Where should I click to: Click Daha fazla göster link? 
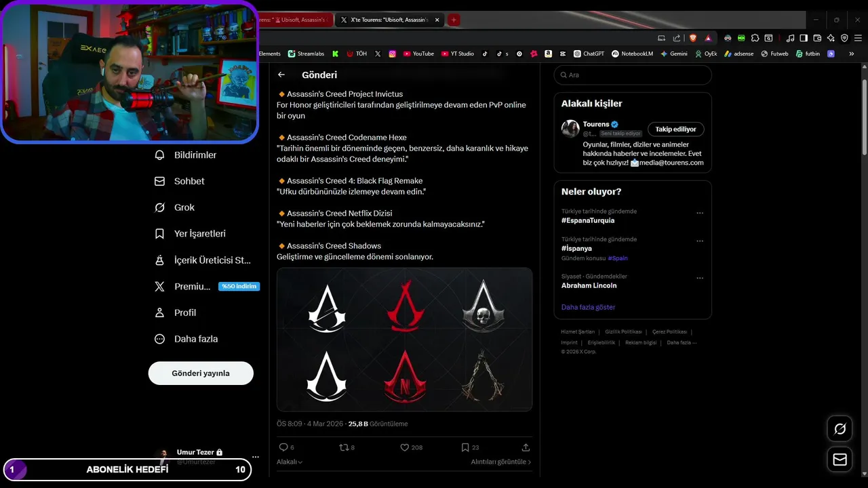point(588,307)
